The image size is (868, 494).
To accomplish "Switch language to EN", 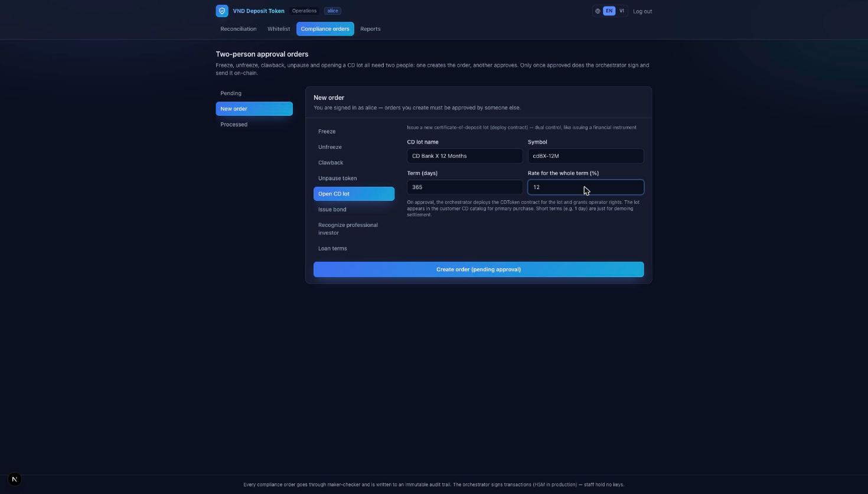I will point(609,11).
